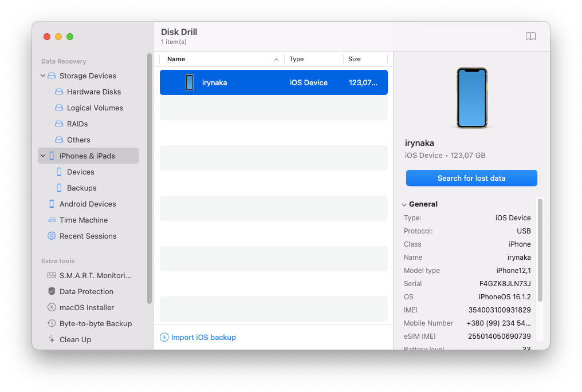Screen dimensions: 582x392
Task: Sort list by Name column header
Action: 222,59
